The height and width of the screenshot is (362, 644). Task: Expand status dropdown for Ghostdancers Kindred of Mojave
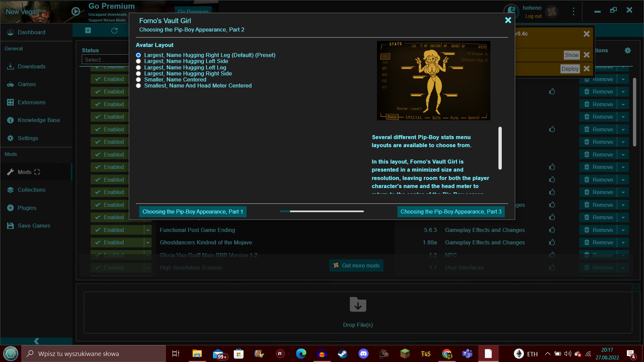[x=148, y=242]
